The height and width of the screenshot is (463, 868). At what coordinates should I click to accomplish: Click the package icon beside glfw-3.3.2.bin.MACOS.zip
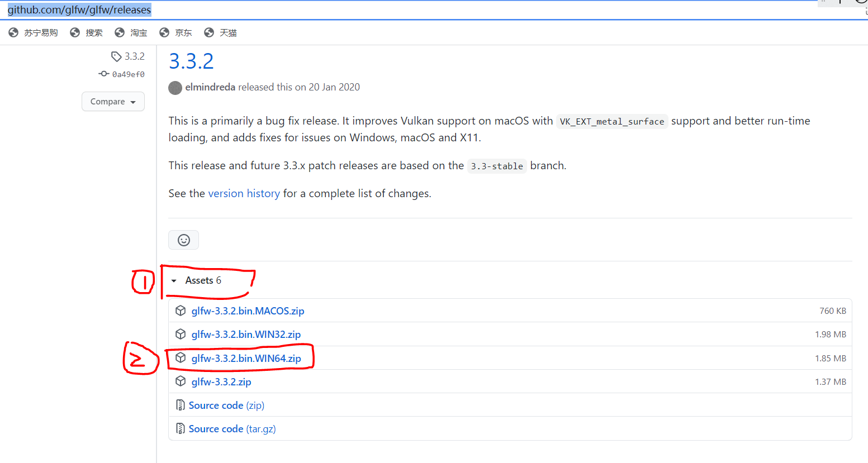[181, 310]
